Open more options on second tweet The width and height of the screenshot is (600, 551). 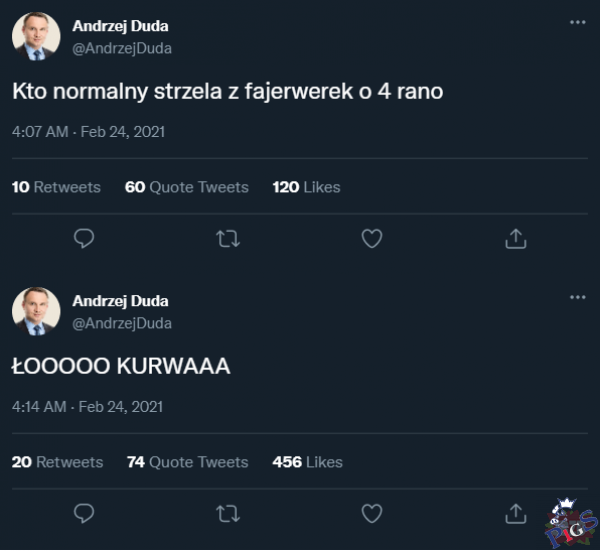coord(577,297)
